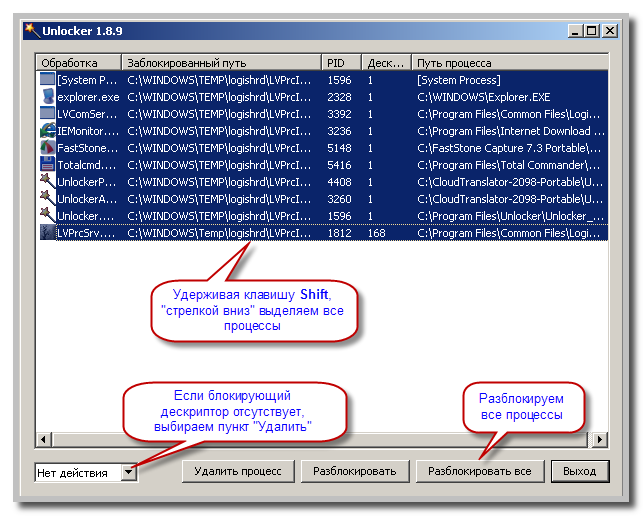The width and height of the screenshot is (643, 516).
Task: Click PID value 5148
Action: [x=339, y=148]
